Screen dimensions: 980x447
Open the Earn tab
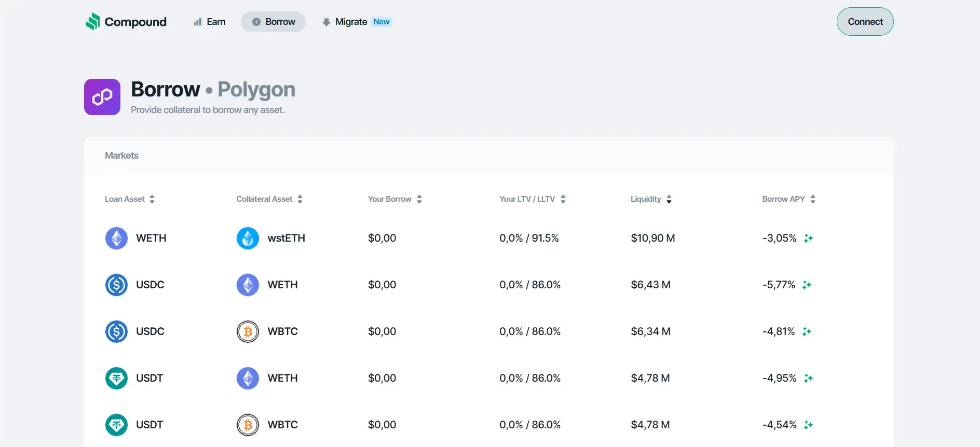[209, 22]
